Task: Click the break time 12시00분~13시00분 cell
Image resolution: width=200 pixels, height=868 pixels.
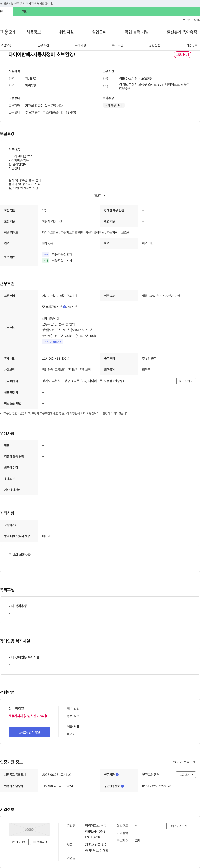Action: pyautogui.click(x=56, y=358)
